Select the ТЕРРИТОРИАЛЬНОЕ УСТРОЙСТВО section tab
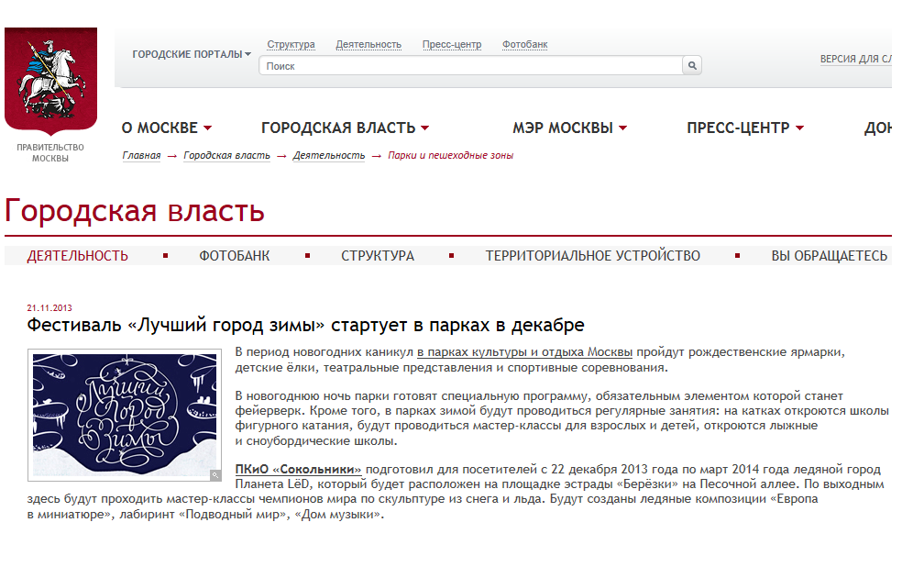This screenshot has width=924, height=578. (x=592, y=256)
